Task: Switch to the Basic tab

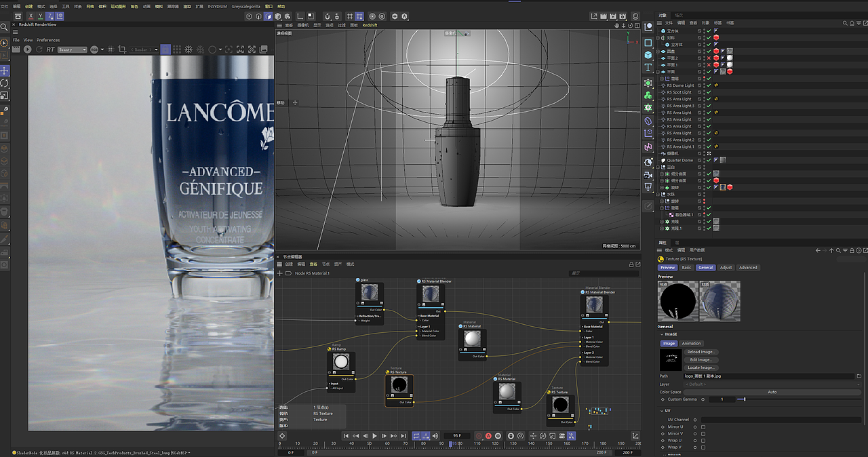Action: (686, 267)
